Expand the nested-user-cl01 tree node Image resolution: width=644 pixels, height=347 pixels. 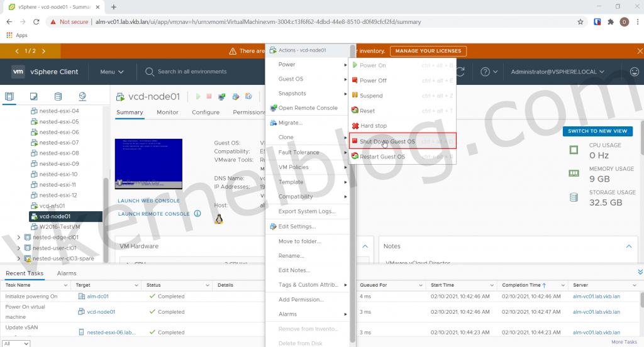click(x=19, y=248)
